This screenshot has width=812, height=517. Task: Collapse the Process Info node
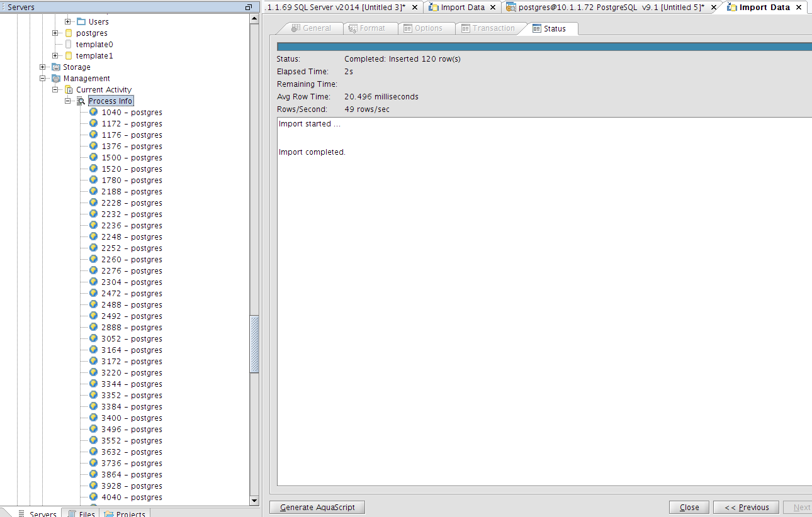(68, 101)
